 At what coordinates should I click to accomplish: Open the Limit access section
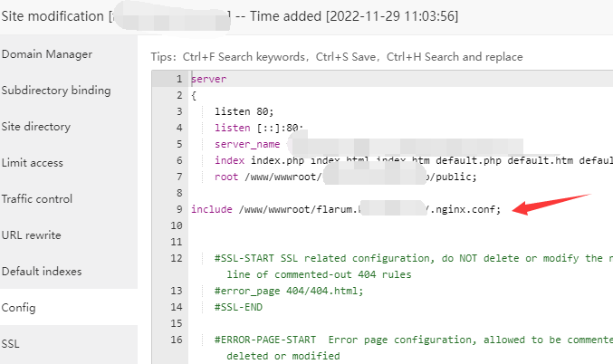pyautogui.click(x=33, y=163)
